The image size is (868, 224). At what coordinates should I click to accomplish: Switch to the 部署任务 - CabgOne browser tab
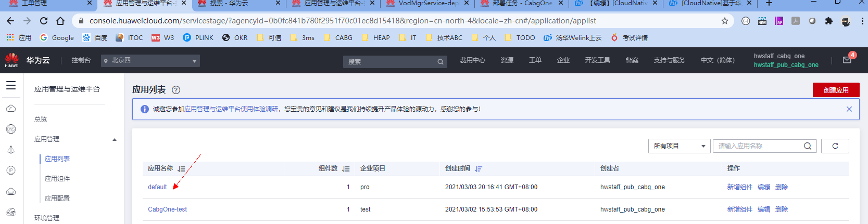[522, 4]
